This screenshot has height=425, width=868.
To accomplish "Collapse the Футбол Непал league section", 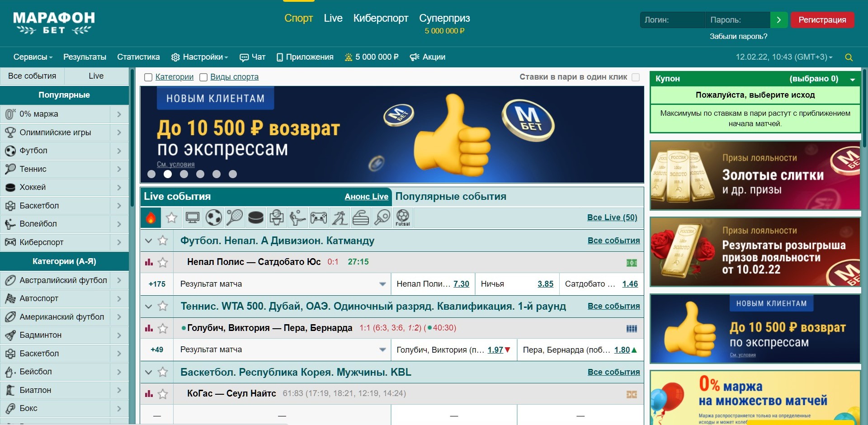I will pyautogui.click(x=148, y=241).
